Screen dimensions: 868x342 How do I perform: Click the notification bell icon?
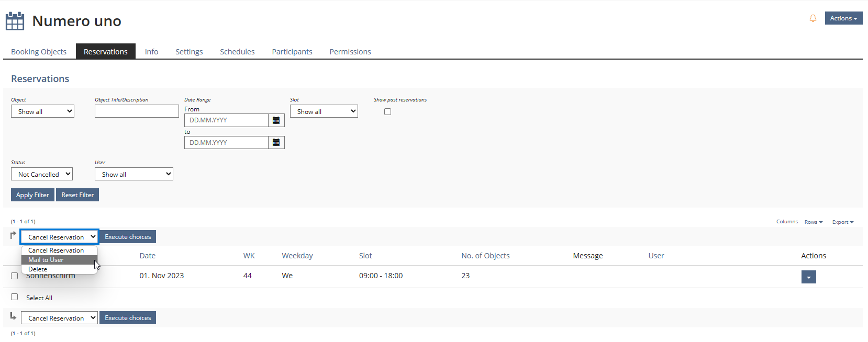(x=813, y=19)
